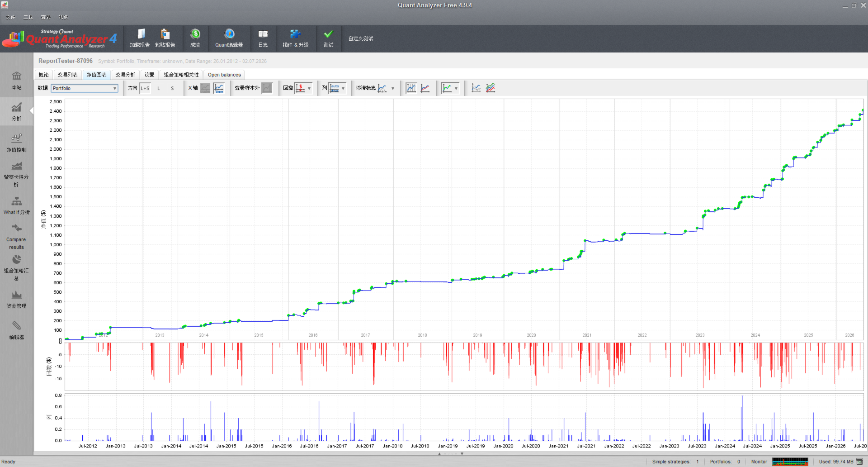The image size is (868, 467).
Task: Switch X axis to time mode
Action: [219, 88]
